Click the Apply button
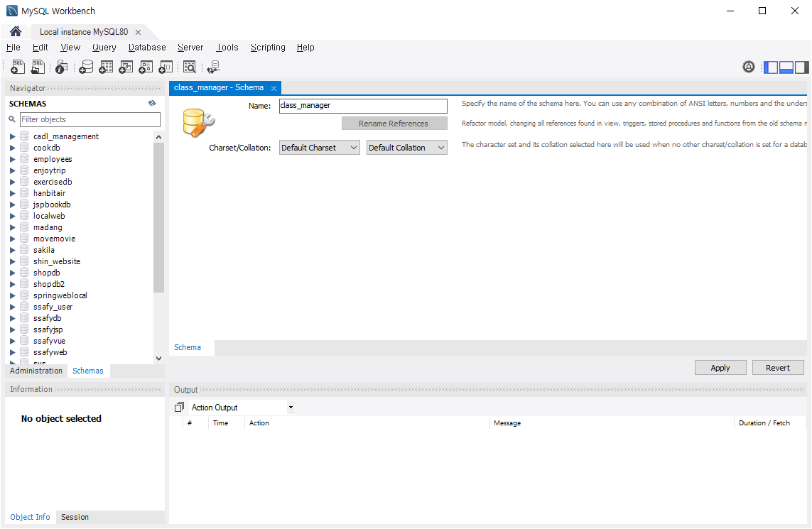Viewport: 812px width, 529px height. pyautogui.click(x=720, y=368)
